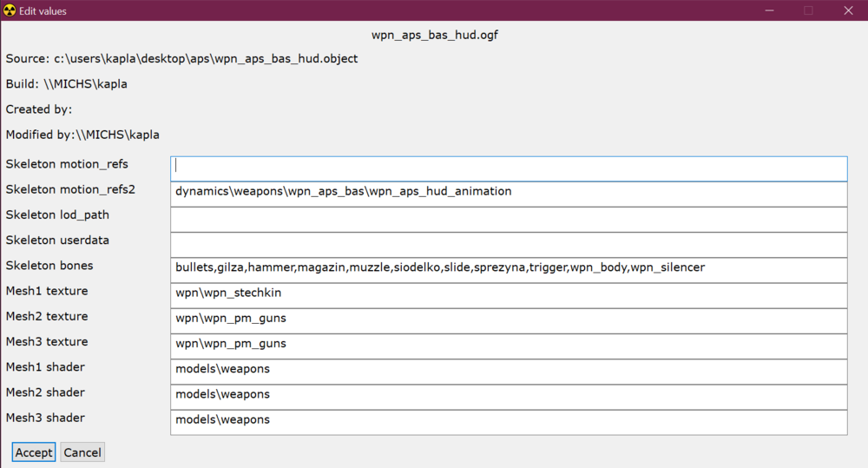Click the maximize button in the title bar
868x468 pixels.
(x=808, y=10)
